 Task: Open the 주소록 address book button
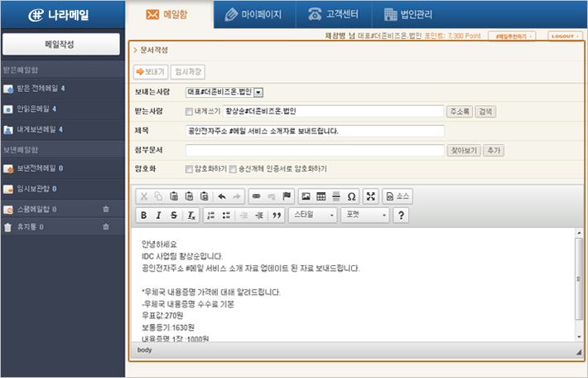460,111
